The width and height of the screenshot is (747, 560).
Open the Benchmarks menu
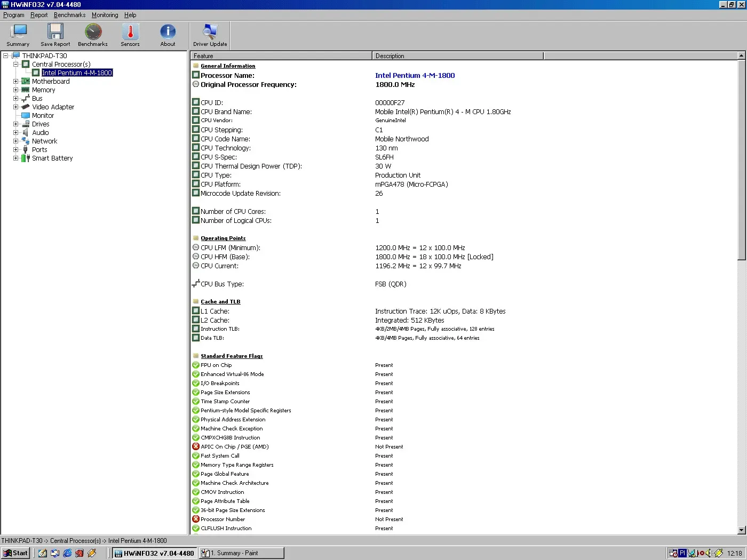click(69, 15)
